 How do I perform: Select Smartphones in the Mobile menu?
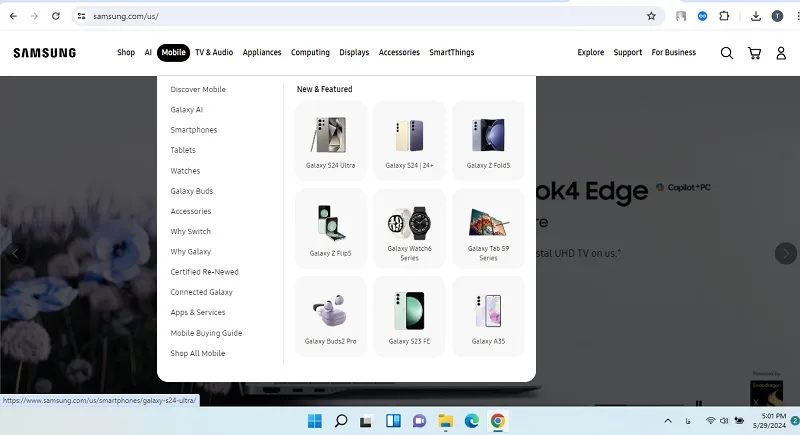point(194,130)
